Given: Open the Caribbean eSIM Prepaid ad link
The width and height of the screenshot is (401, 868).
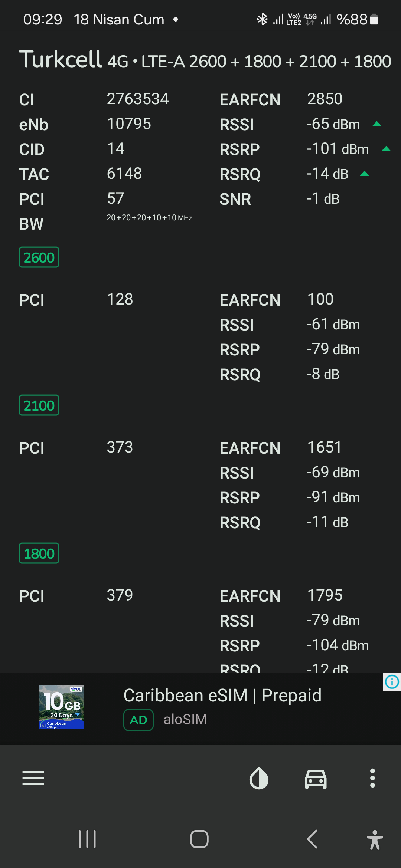Looking at the screenshot, I should point(222,695).
